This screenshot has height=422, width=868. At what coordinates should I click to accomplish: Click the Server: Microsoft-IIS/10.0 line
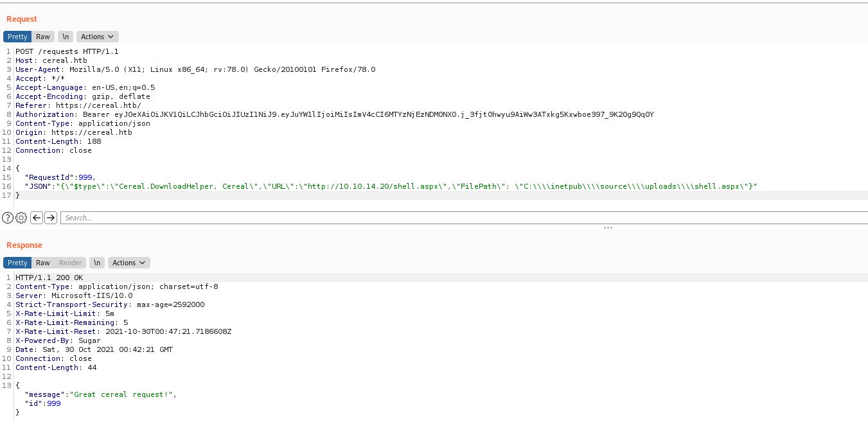pyautogui.click(x=74, y=295)
